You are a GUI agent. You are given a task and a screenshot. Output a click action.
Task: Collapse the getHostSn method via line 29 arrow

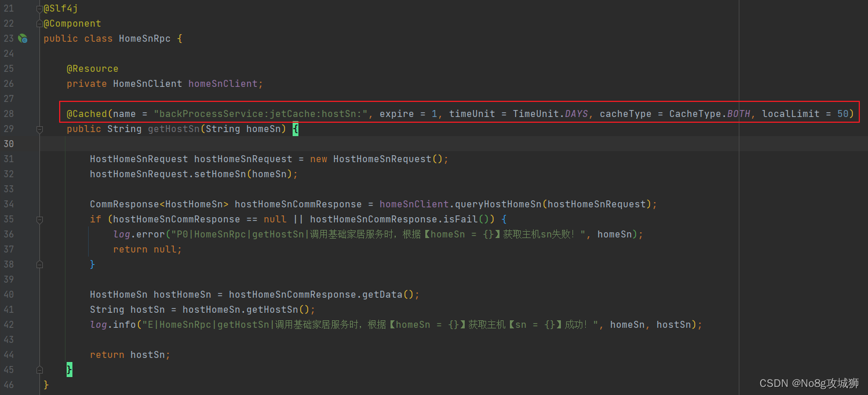pyautogui.click(x=39, y=129)
